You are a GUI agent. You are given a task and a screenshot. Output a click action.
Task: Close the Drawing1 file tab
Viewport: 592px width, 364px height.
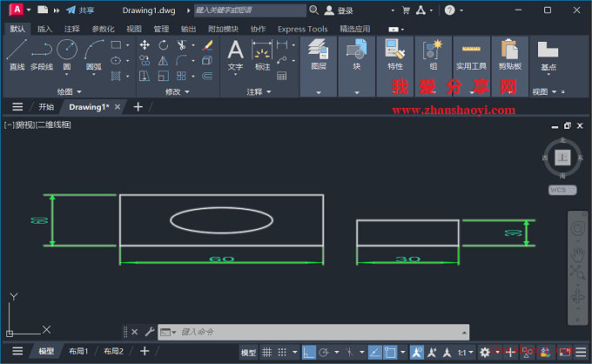click(x=118, y=107)
